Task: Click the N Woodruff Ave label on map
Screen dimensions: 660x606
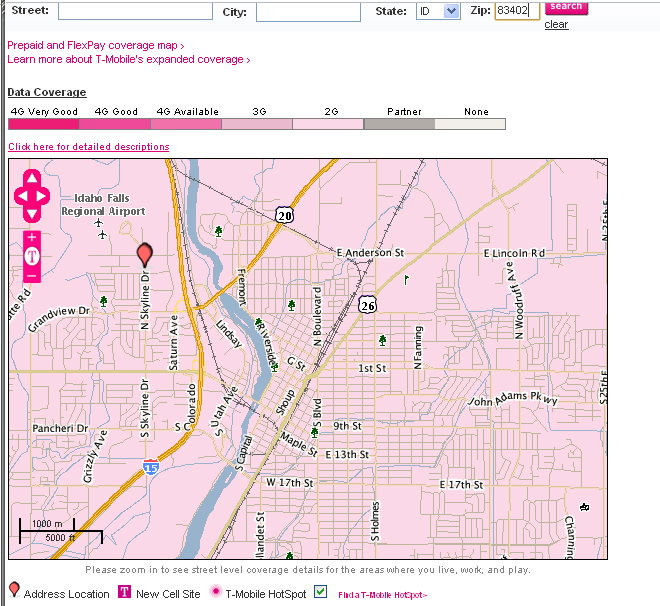Action: tap(514, 300)
